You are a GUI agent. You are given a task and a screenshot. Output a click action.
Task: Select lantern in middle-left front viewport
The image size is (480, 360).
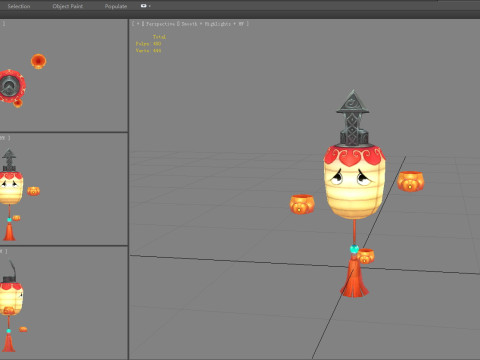point(11,187)
